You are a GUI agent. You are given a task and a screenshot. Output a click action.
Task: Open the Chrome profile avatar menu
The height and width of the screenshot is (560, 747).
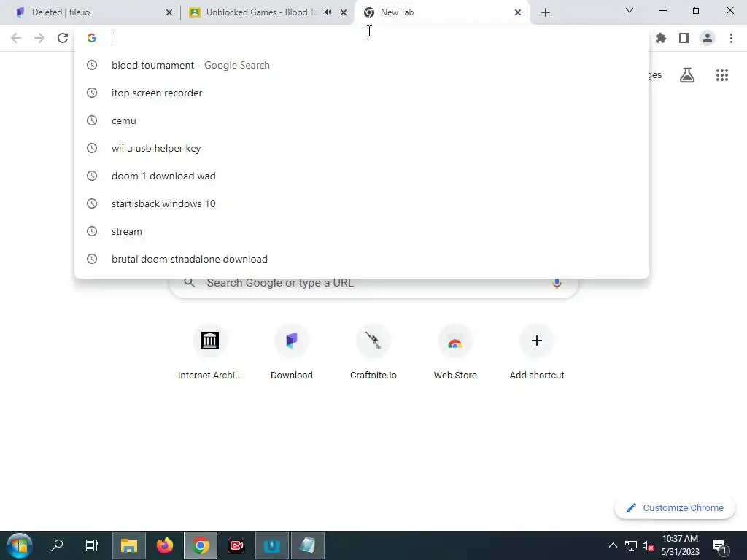click(708, 38)
